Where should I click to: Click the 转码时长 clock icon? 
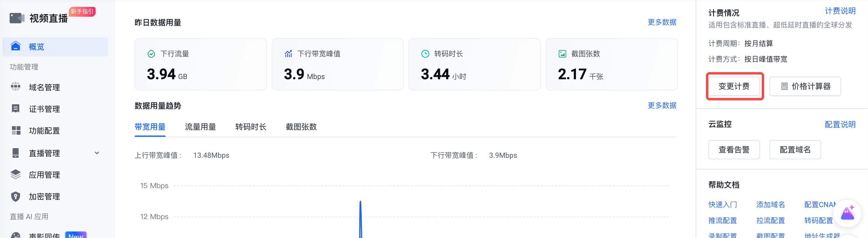[425, 54]
